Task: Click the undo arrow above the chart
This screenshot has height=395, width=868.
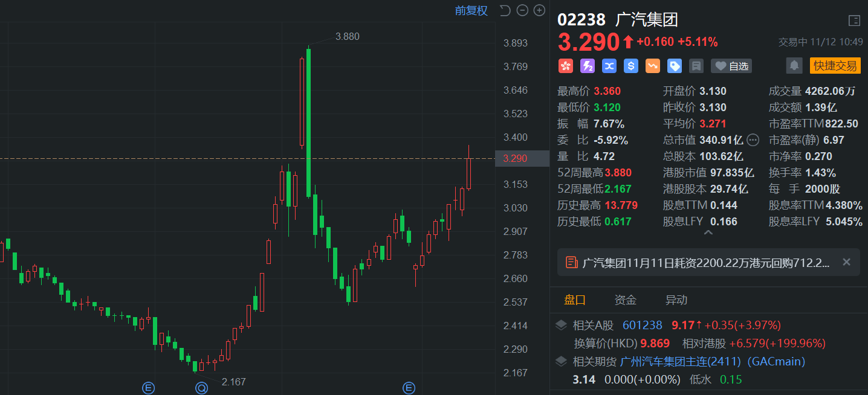Action: click(x=505, y=10)
